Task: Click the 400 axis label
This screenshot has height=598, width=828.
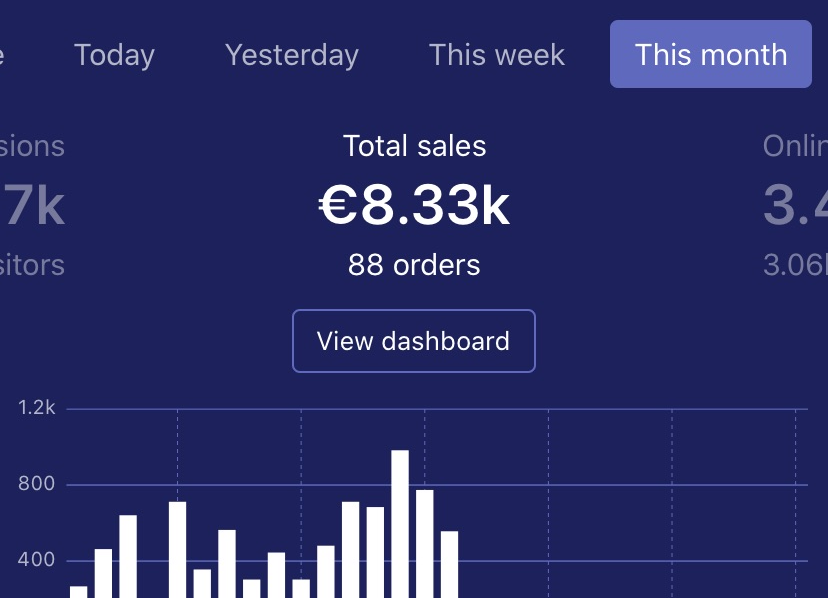Action: point(36,560)
